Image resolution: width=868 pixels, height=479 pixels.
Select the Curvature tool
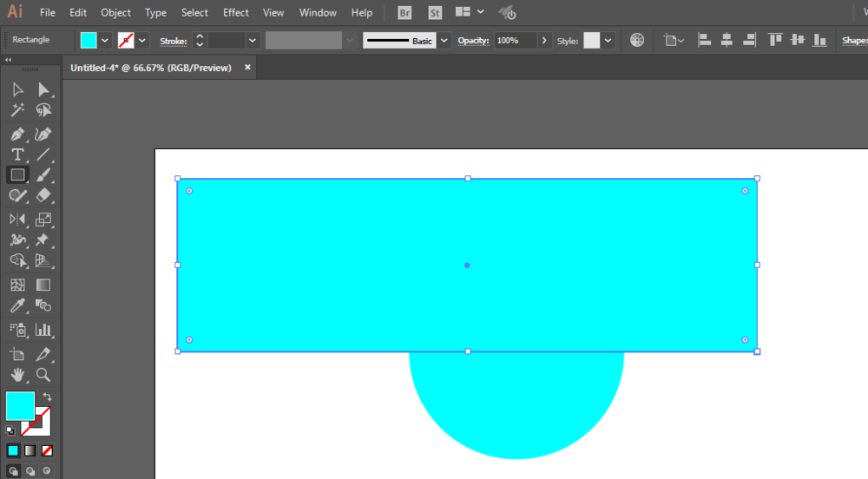pyautogui.click(x=43, y=135)
